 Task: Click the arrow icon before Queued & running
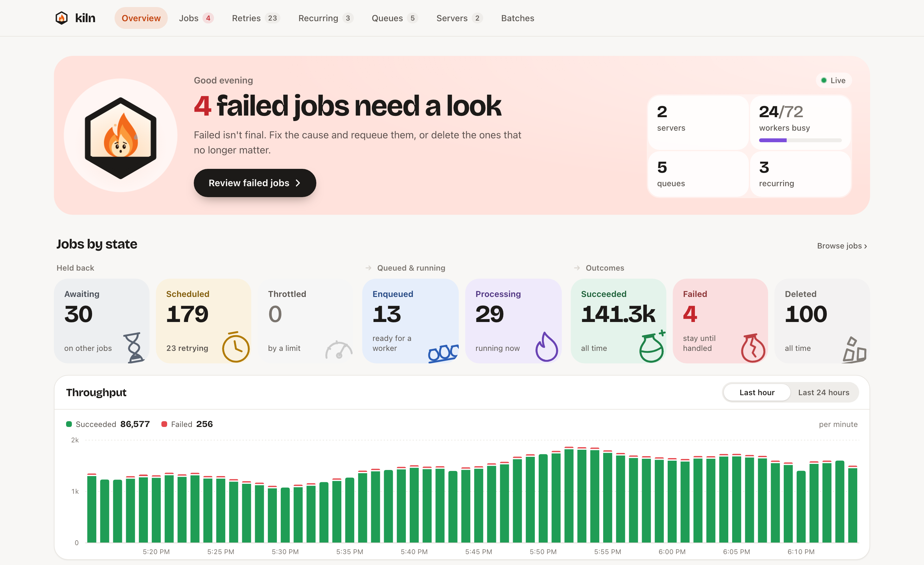point(368,268)
